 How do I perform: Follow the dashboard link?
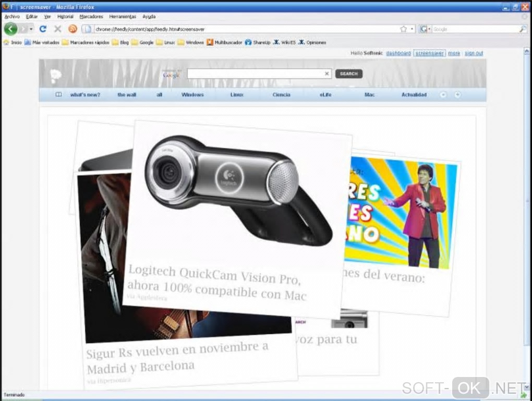tap(398, 53)
